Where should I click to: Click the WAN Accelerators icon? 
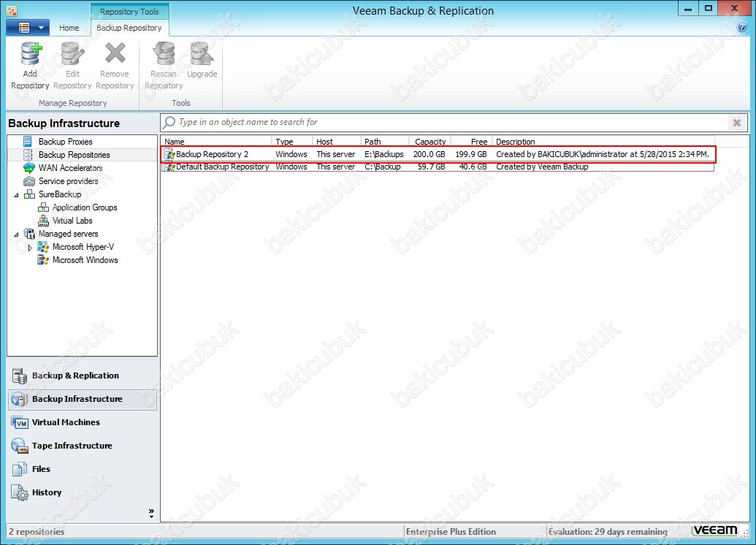(29, 168)
